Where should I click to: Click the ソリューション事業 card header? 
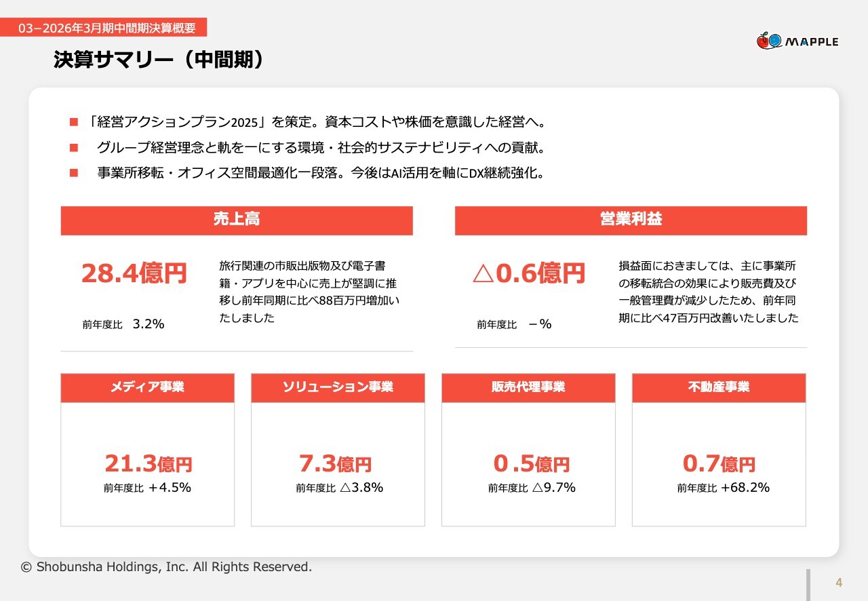pos(338,387)
